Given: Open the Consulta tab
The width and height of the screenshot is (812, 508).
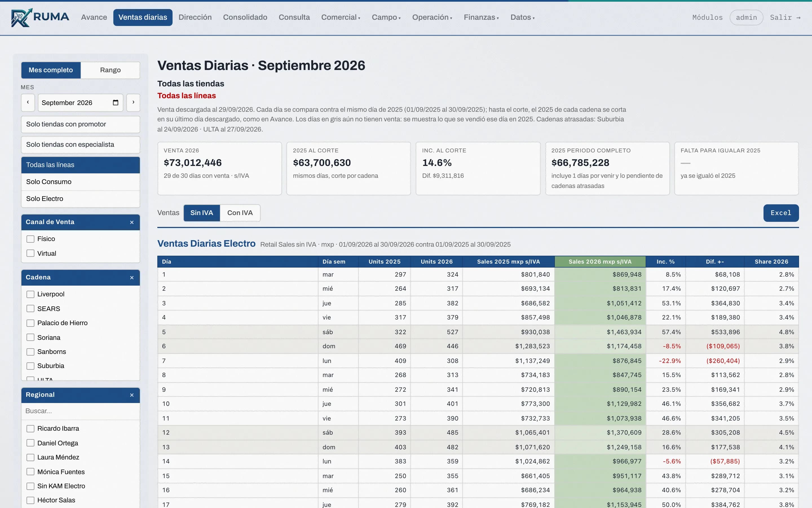Looking at the screenshot, I should coord(294,17).
